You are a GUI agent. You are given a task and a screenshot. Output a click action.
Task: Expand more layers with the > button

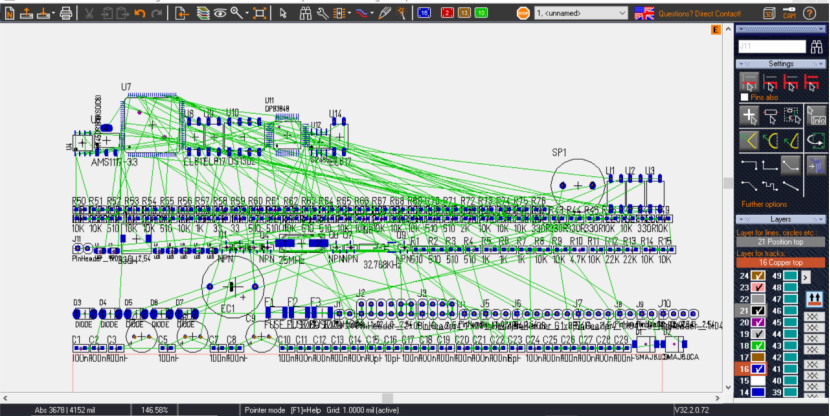[805, 277]
